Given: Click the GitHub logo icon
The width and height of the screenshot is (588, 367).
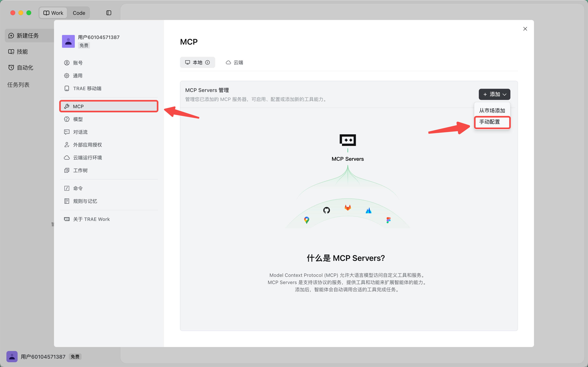Looking at the screenshot, I should pos(327,210).
